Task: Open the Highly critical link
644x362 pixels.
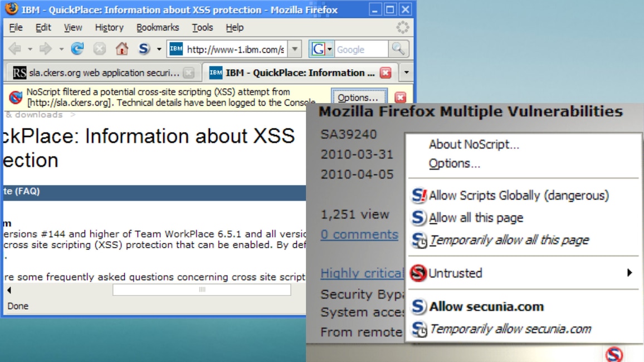Action: coord(362,273)
